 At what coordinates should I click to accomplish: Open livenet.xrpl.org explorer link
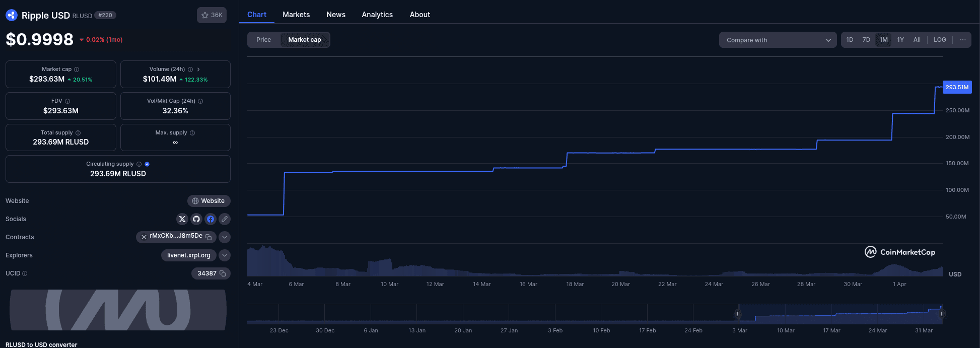(189, 255)
